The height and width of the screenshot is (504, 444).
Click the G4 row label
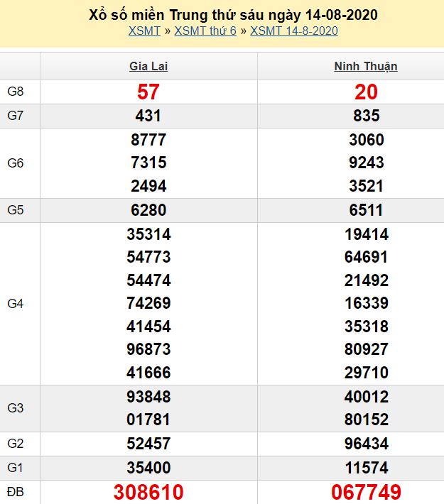[16, 304]
